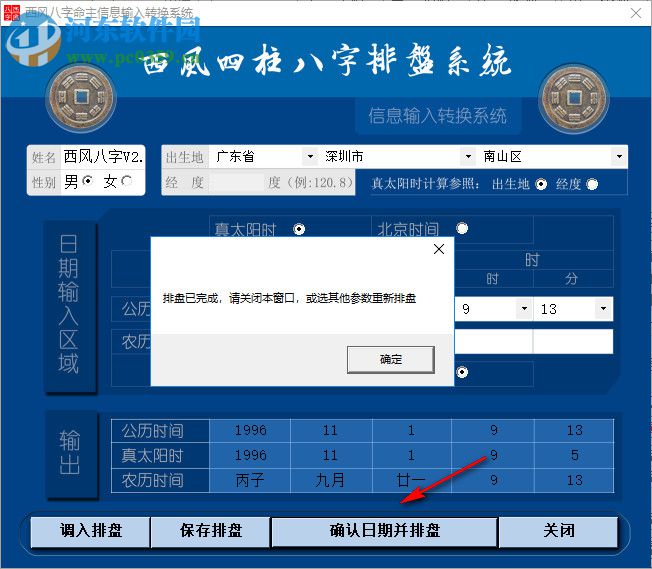
Task: Click 确认日期并排盘 button
Action: click(x=385, y=531)
